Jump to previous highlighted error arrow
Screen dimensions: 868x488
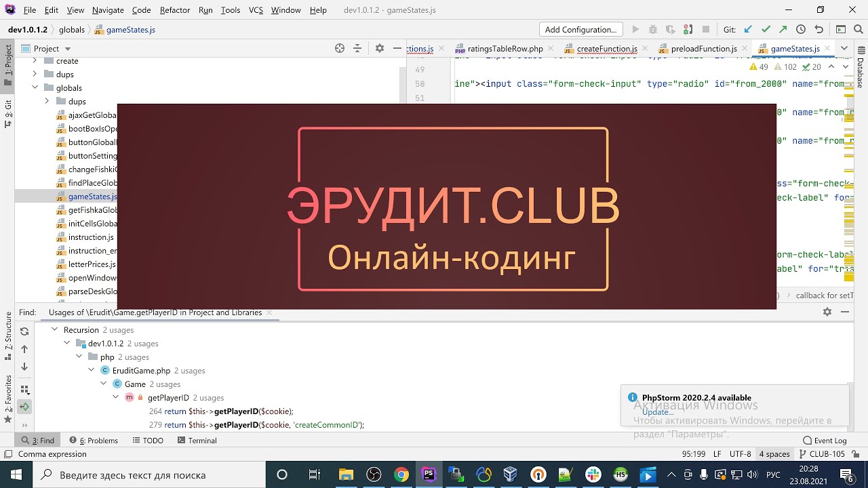pyautogui.click(x=831, y=67)
